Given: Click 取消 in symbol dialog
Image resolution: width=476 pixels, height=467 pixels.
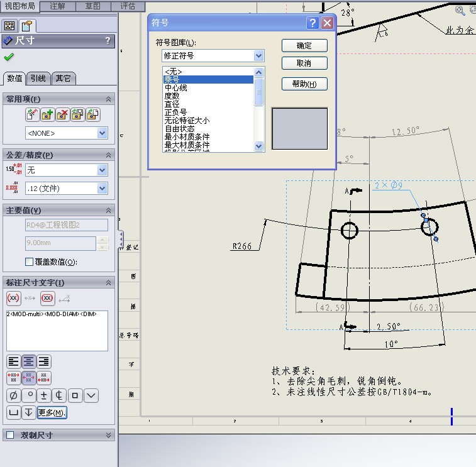Looking at the screenshot, I should pos(304,63).
